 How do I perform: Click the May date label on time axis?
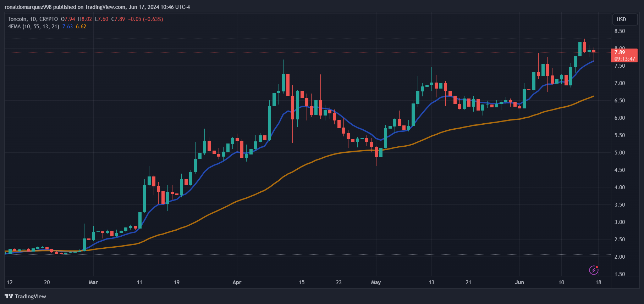376,282
